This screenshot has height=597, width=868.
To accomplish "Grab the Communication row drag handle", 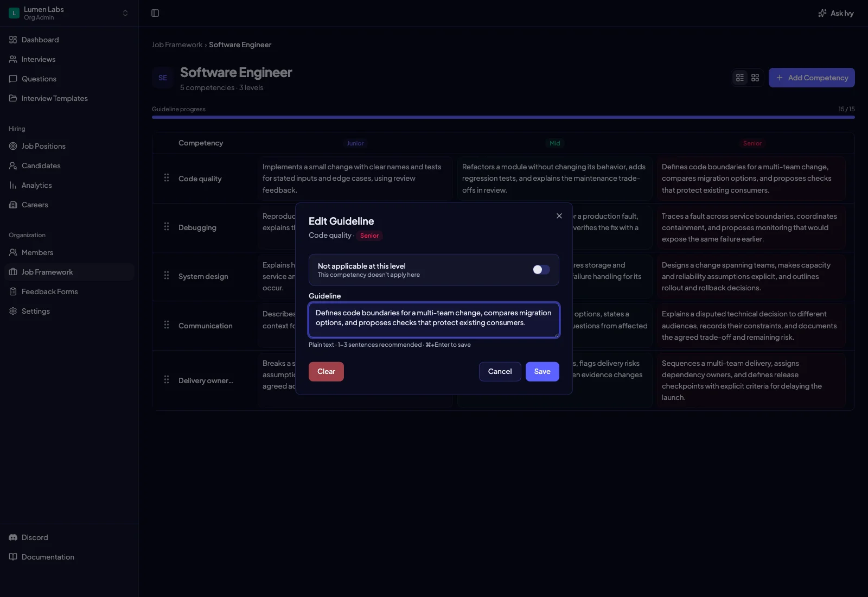I will (x=167, y=325).
